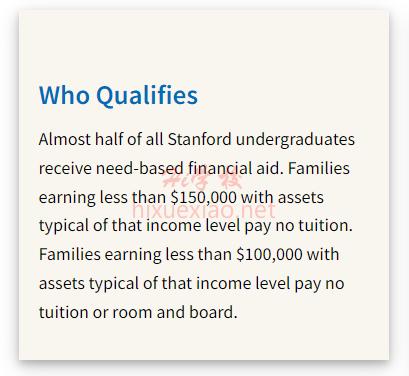Click the word Qualifies in heading
Screen dimensions: 409x376
[x=147, y=96]
